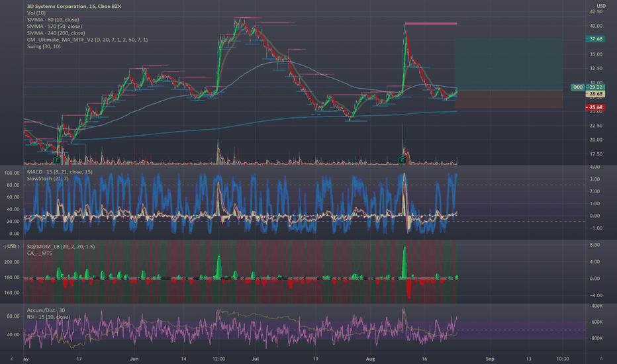
Task: Click the 42.50 level on the price axis
Action: point(596,12)
